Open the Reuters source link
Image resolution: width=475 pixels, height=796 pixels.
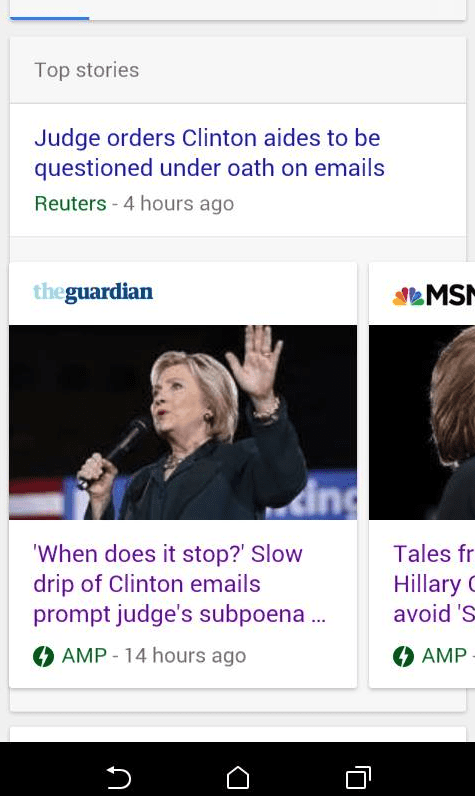click(x=71, y=204)
